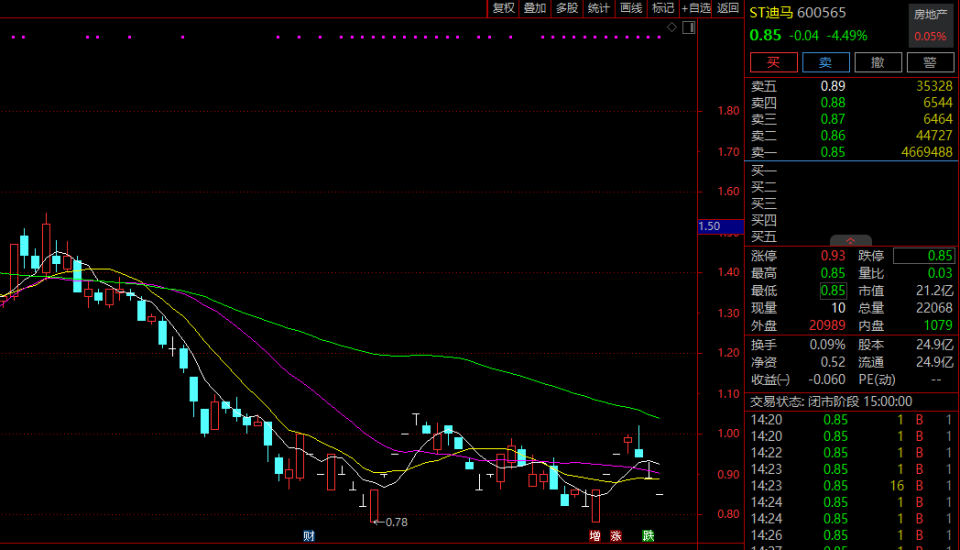Add stock with +自选 button
Image resolution: width=960 pixels, height=550 pixels.
[696, 8]
